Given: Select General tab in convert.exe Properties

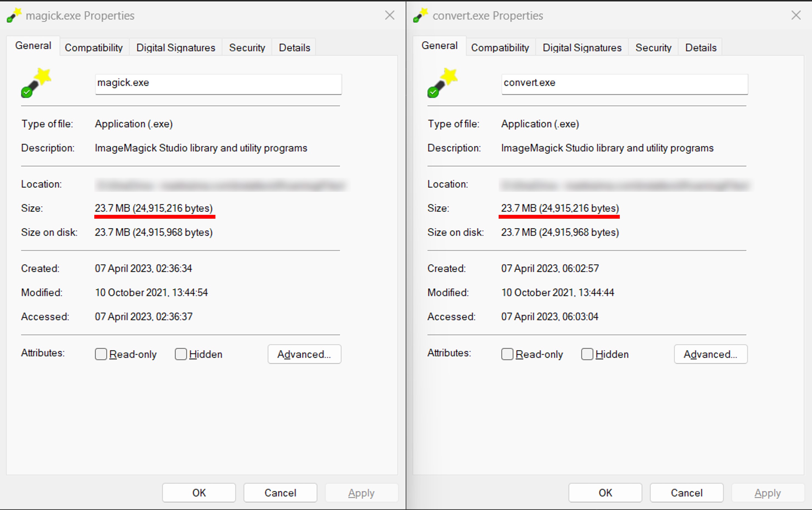Looking at the screenshot, I should (x=439, y=46).
